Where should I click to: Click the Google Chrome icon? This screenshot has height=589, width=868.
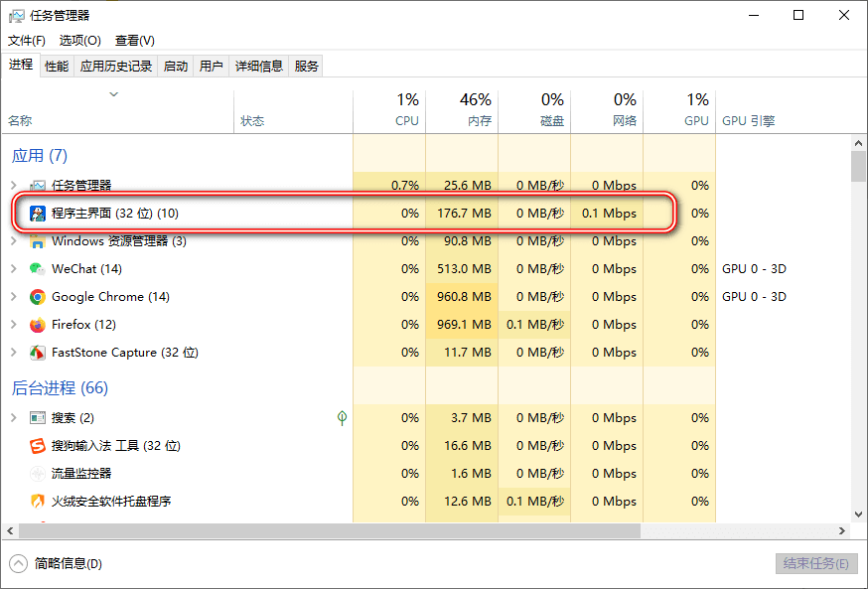click(x=37, y=297)
